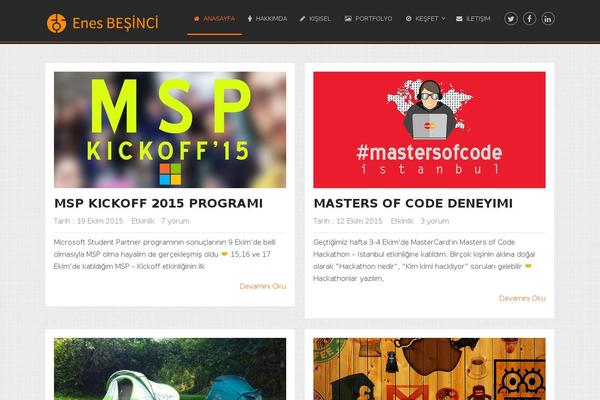Click Etkinlik category on the Masters of Code post
The height and width of the screenshot is (400, 600).
tap(402, 221)
